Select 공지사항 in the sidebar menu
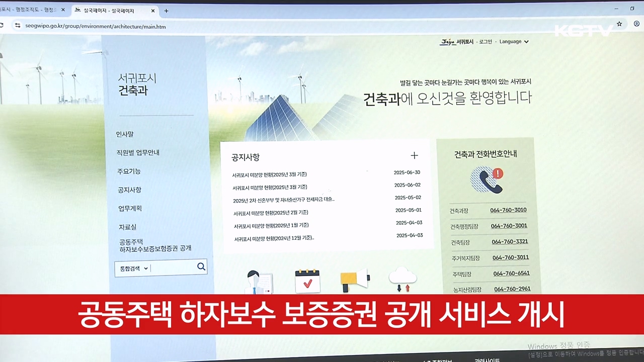This screenshot has width=644, height=362. pyautogui.click(x=129, y=190)
